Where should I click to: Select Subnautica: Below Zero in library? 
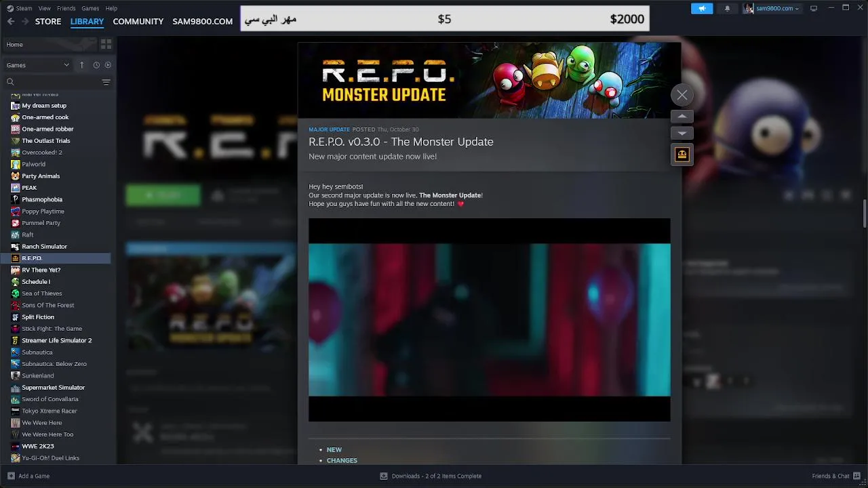(56, 364)
